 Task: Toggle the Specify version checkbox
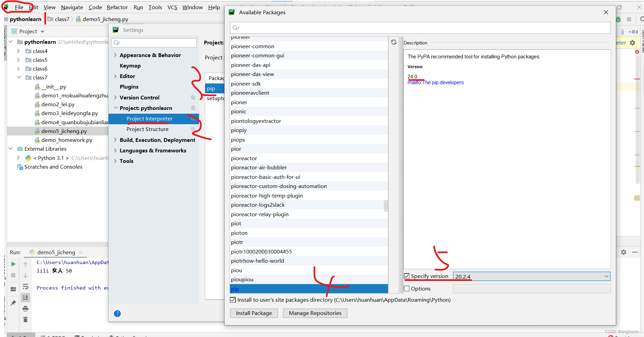point(407,276)
